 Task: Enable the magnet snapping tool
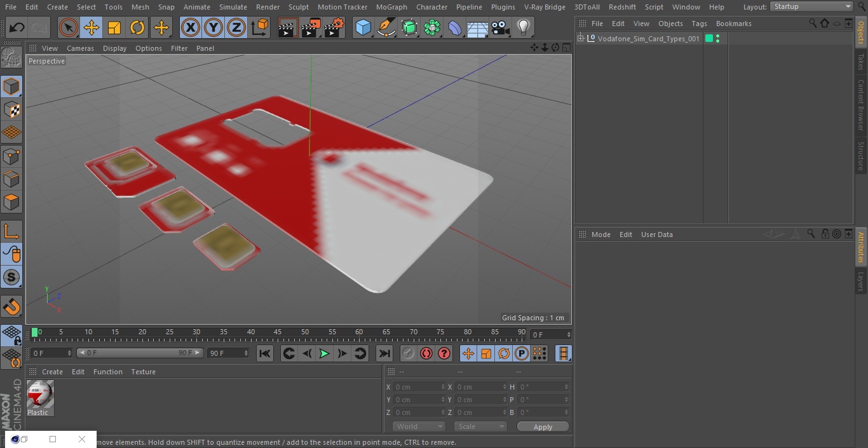[11, 306]
